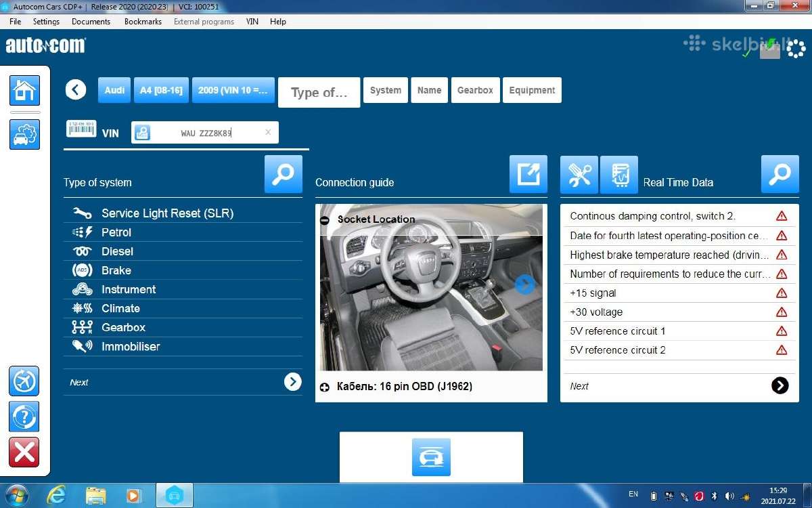Select the Climate system type
The image size is (812, 508).
point(183,308)
